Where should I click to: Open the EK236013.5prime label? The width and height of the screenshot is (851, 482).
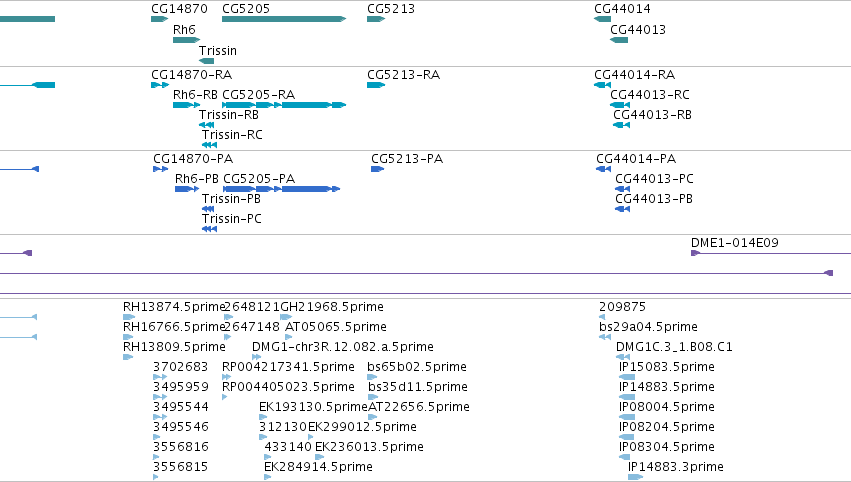tap(369, 447)
